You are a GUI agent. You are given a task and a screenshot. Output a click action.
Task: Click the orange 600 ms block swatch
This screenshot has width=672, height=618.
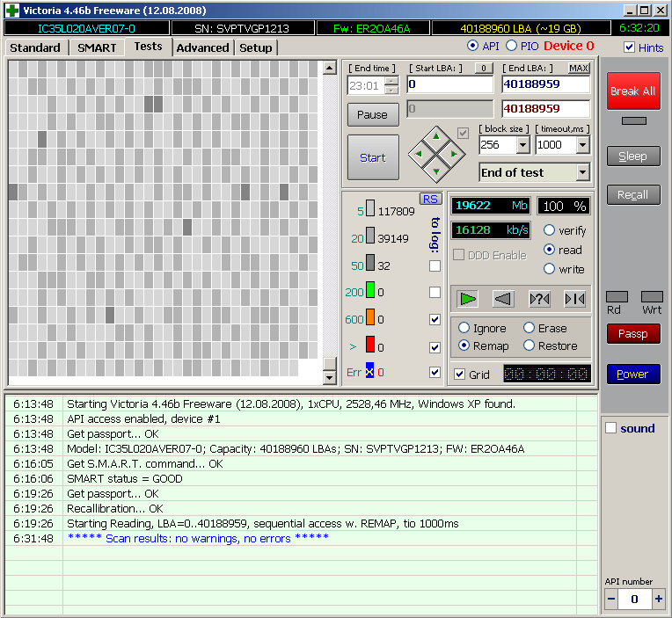click(370, 317)
